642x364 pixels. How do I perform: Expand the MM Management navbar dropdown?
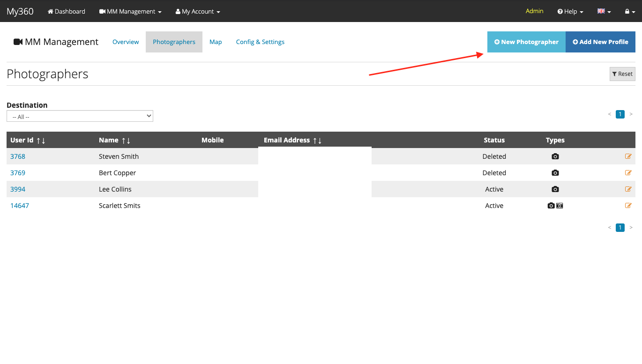coord(130,11)
